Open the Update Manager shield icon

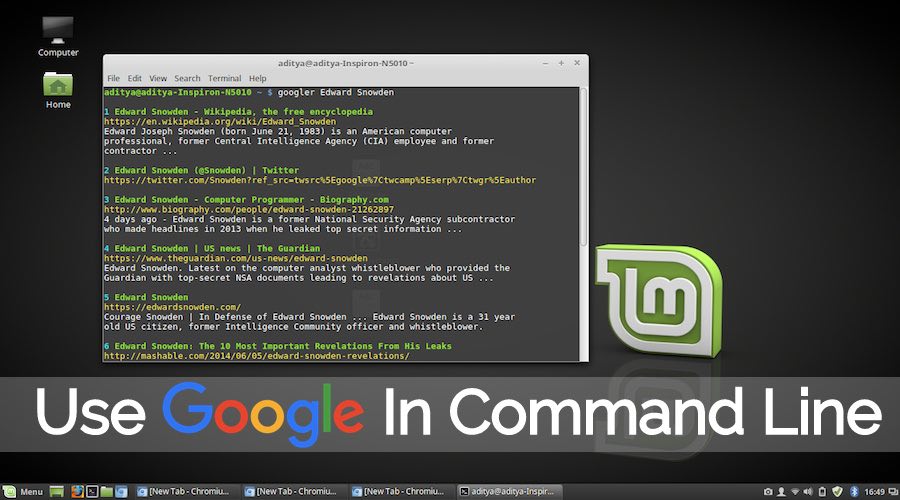point(837,491)
